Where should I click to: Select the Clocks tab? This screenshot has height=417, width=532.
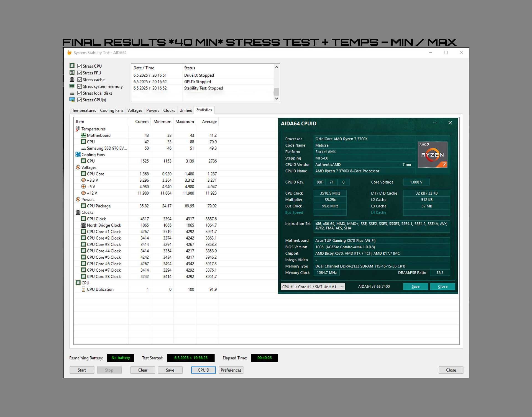tap(169, 110)
